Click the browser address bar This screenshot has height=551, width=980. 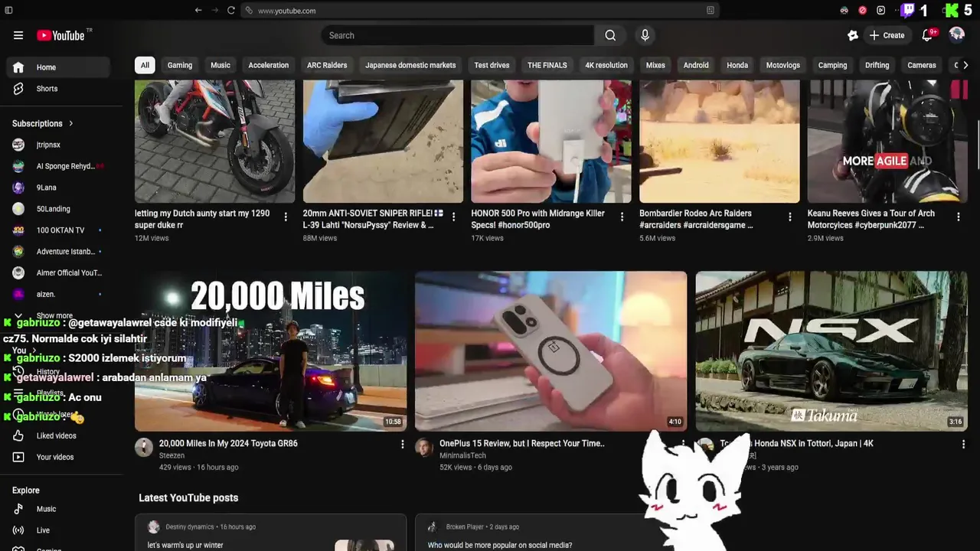click(x=480, y=11)
